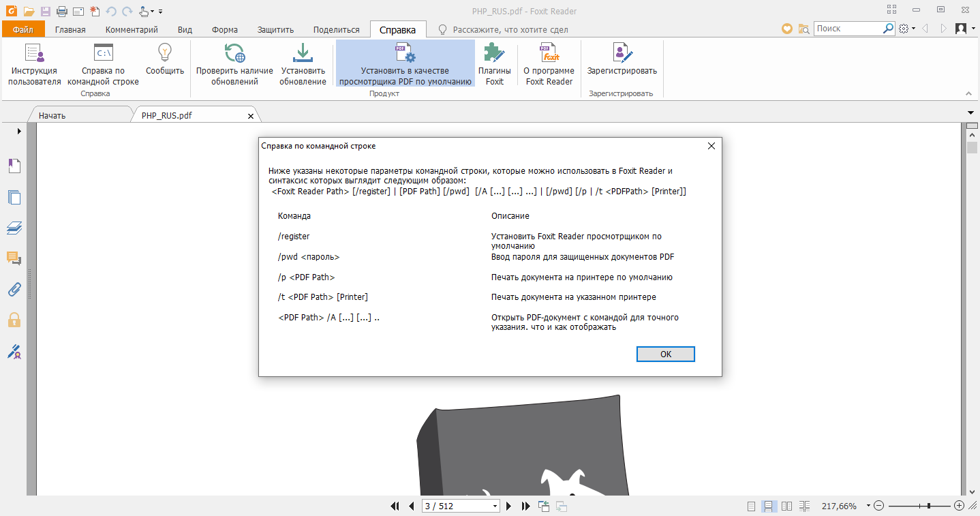
Task: Click the Зарегистрировать ribbon button
Action: 622,60
